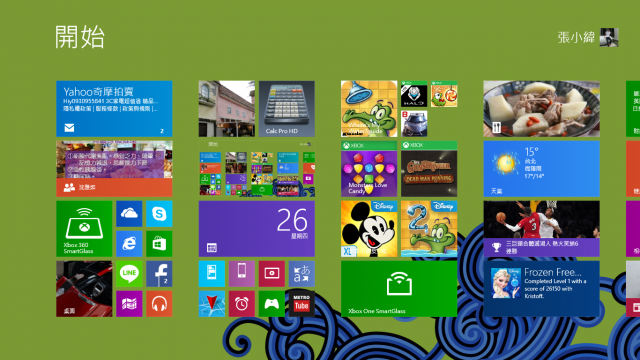Launch Xbox One SmartGlass tile
Screen dimensions: 640x360
coord(399,289)
